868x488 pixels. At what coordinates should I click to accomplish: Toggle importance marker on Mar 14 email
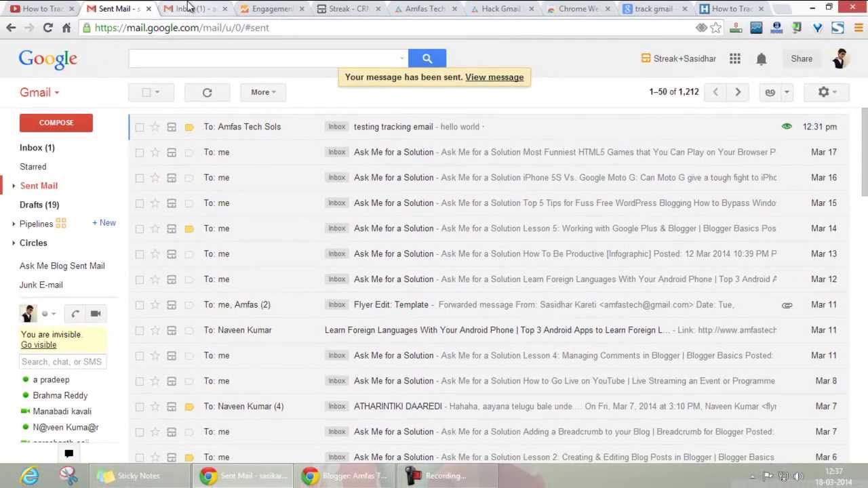click(x=189, y=228)
